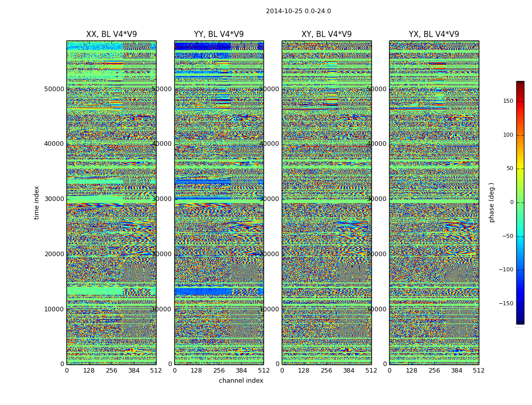Click the colorbar tick label "150"
This screenshot has width=532, height=405.
(508, 101)
